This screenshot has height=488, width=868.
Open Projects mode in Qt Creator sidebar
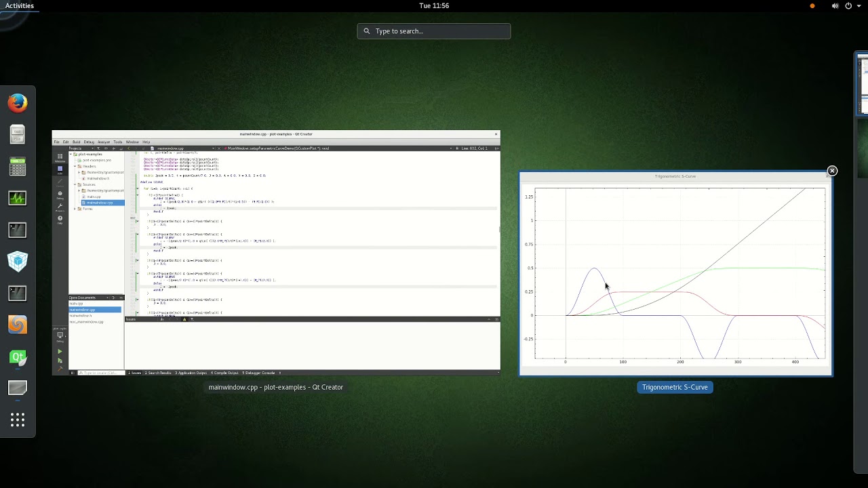coord(60,207)
